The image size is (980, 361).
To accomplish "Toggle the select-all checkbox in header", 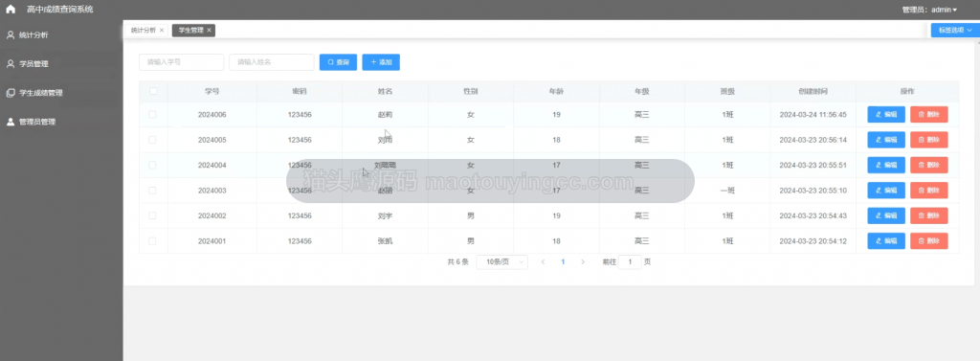I will click(x=153, y=91).
